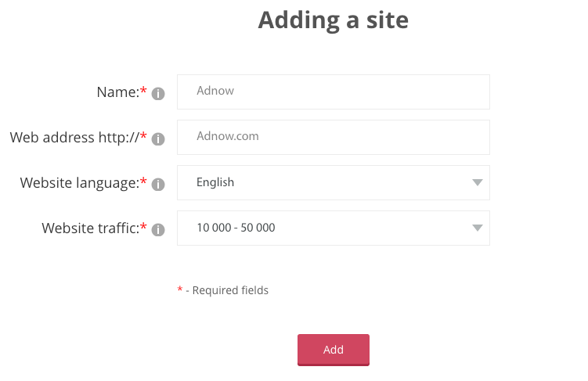Focus the Name input field with Adnow placeholder

point(334,92)
